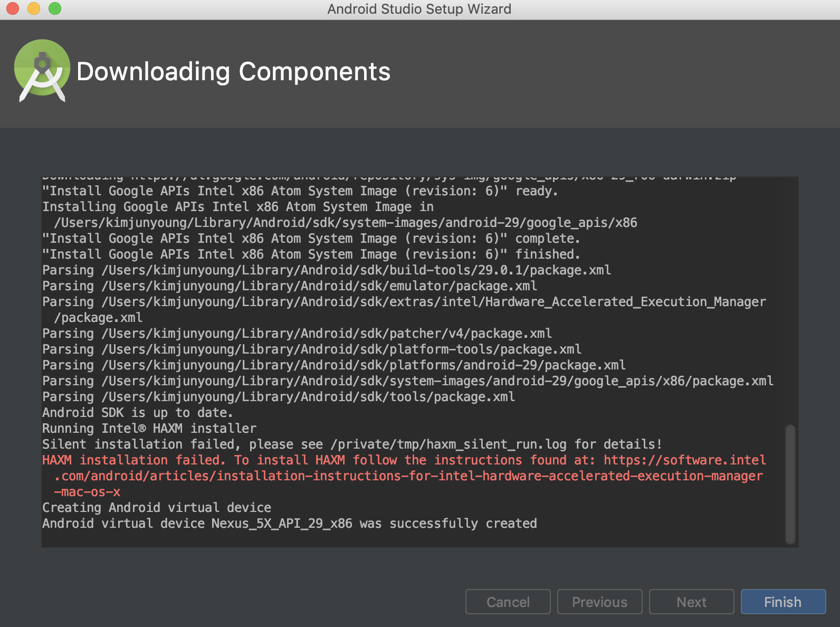
Task: Click the red intel.com URL continuation line
Action: (408, 476)
